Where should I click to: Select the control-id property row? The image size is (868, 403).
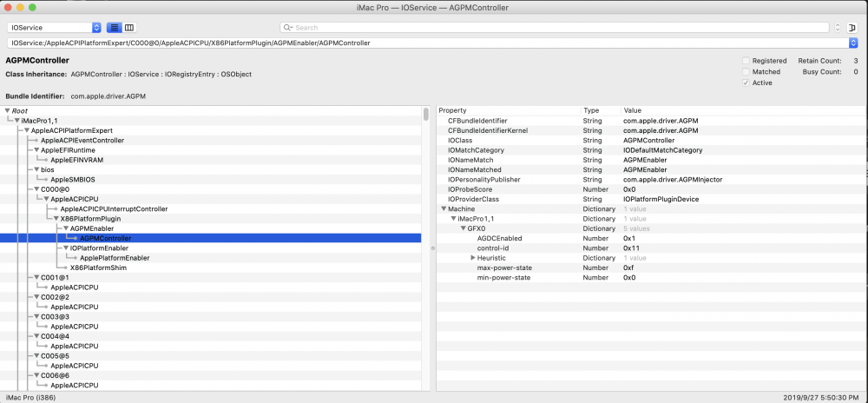pos(651,248)
